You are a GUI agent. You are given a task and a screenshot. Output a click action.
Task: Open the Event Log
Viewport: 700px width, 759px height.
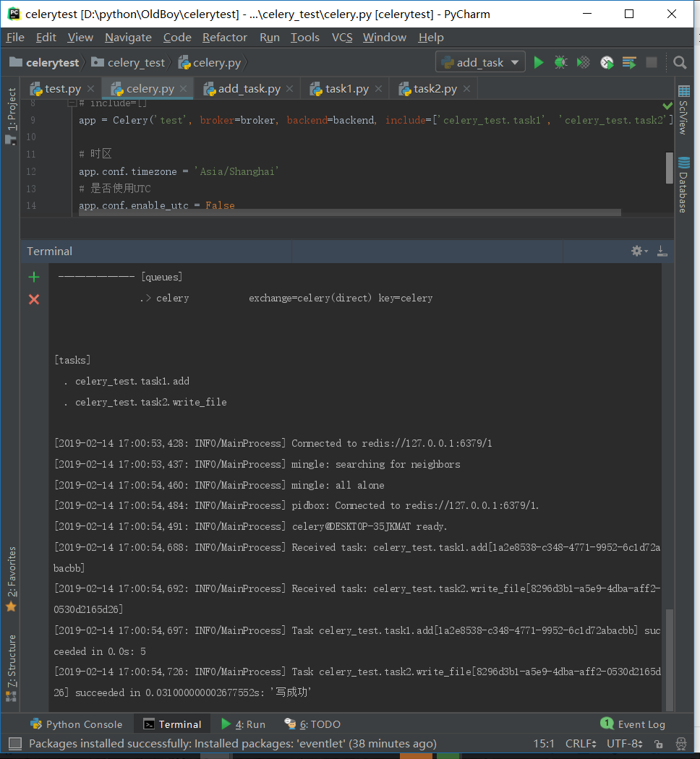[633, 724]
